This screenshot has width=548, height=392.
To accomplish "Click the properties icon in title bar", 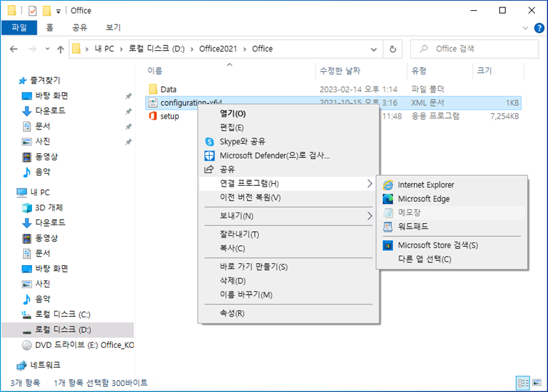I will pyautogui.click(x=33, y=11).
